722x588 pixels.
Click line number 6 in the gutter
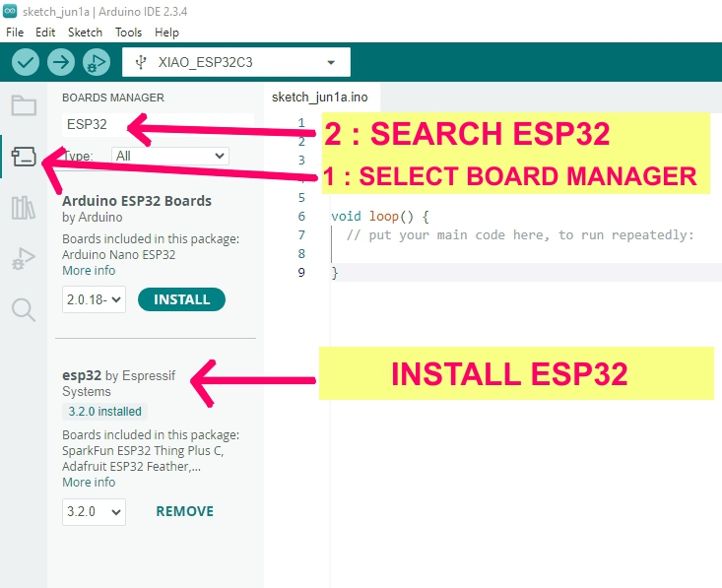click(301, 217)
